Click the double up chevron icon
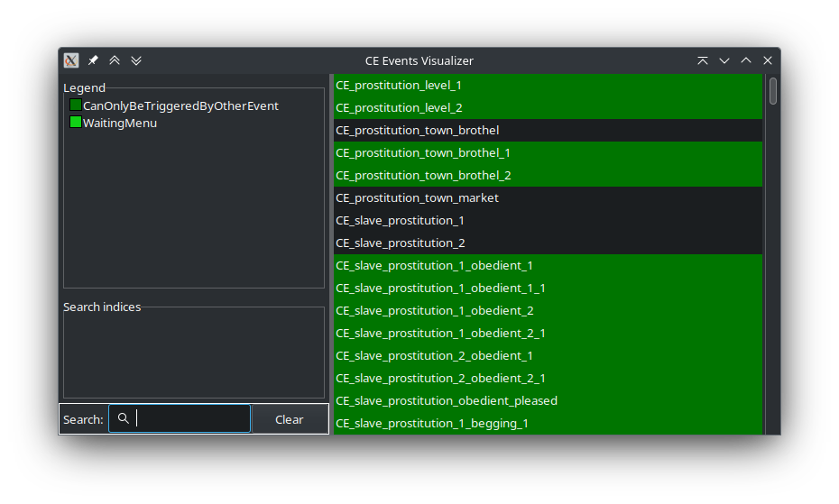The image size is (839, 504). click(115, 60)
